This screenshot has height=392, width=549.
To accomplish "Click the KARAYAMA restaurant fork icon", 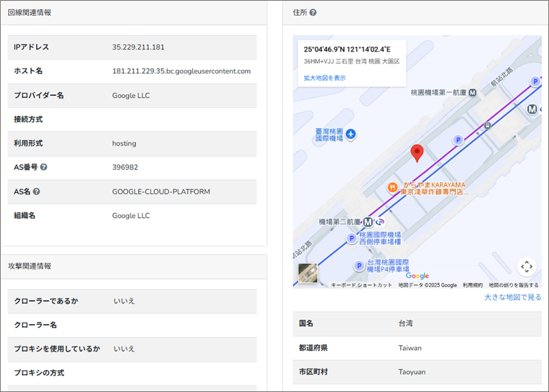I will tap(392, 187).
